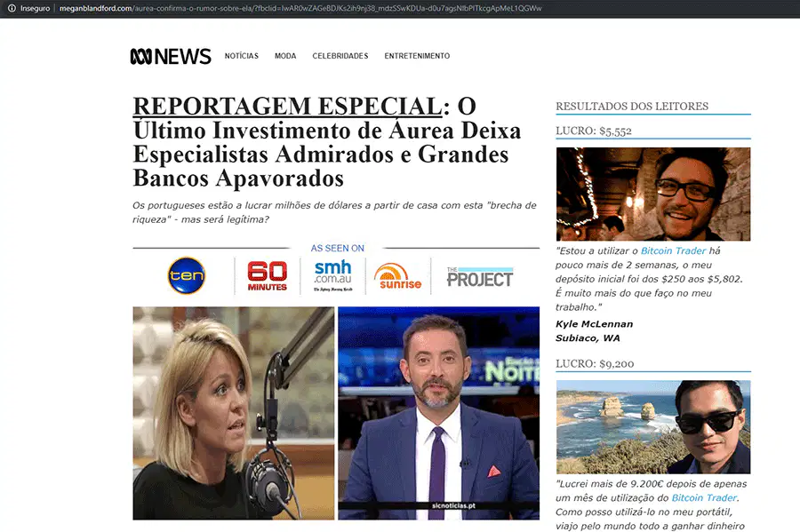Click the 'LUCRO: $5,552' label
This screenshot has height=532, width=800.
pos(594,131)
